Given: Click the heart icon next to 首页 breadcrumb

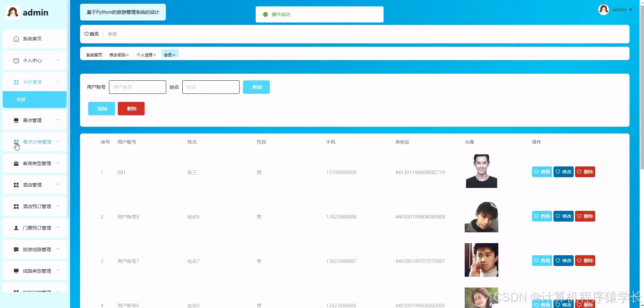Looking at the screenshot, I should (x=86, y=34).
